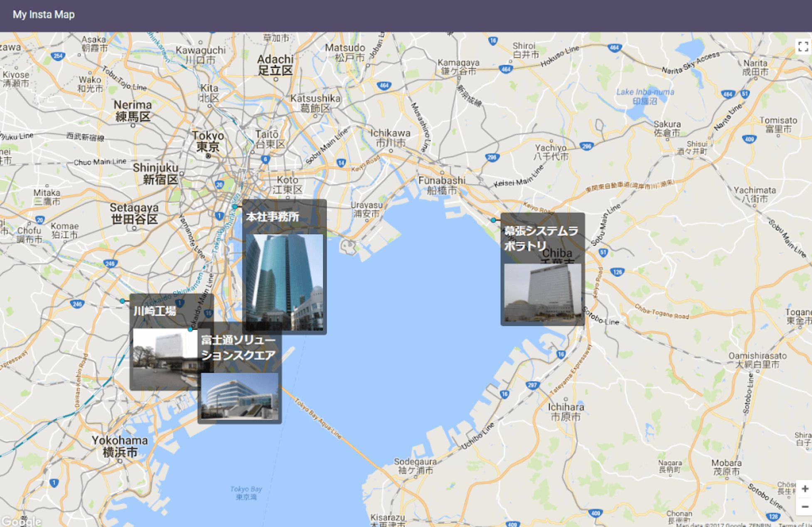Click the 川崎工場 card title

tap(155, 311)
